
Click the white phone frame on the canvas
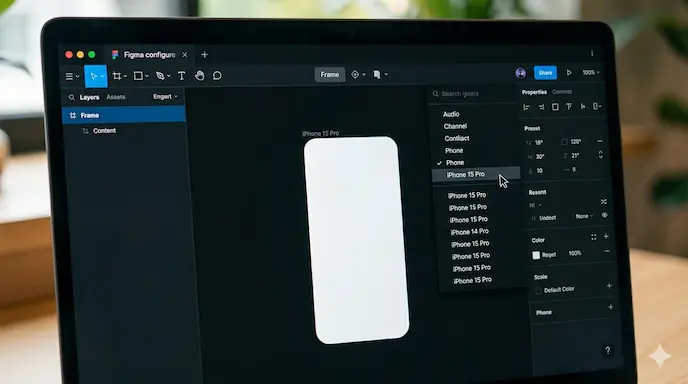(x=356, y=240)
